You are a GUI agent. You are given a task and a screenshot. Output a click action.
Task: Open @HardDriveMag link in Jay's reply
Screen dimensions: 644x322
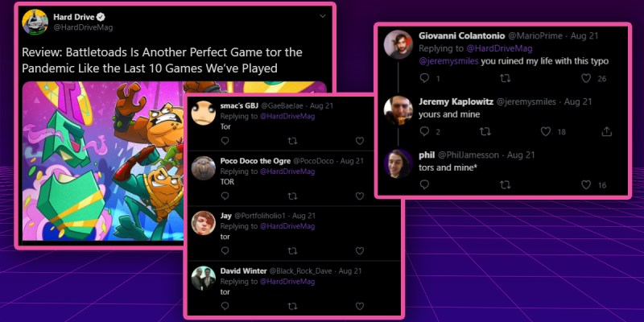click(287, 226)
